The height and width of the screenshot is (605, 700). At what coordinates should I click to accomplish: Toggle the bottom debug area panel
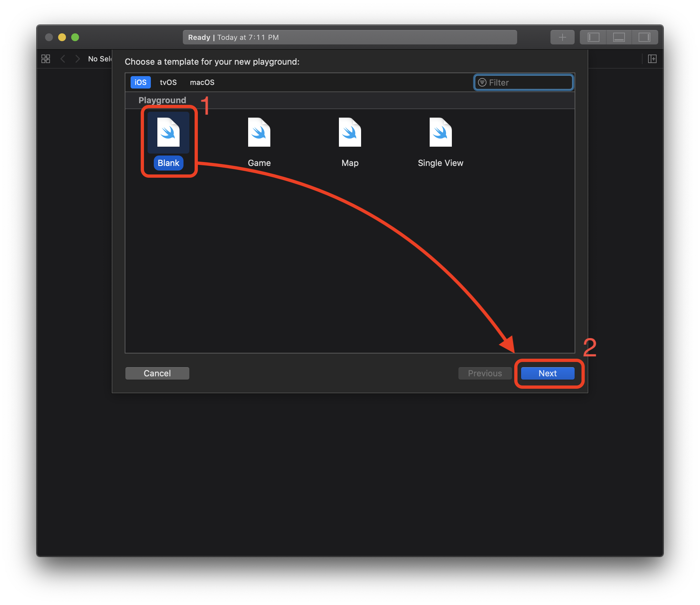619,37
